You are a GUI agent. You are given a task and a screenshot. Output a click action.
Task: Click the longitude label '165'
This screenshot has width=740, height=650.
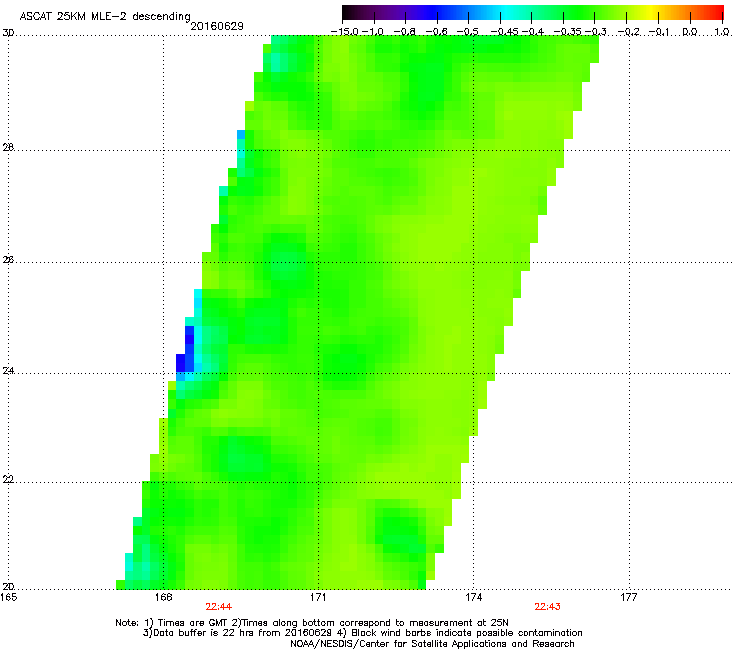click(x=8, y=597)
